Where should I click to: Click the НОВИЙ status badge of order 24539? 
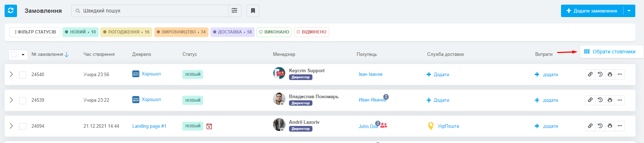pos(193,100)
